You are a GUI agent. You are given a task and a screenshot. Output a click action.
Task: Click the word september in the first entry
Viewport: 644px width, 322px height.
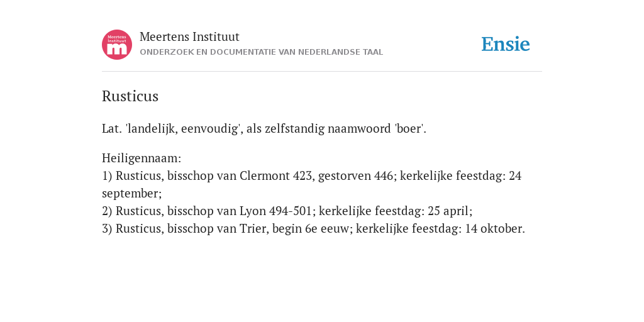click(132, 194)
